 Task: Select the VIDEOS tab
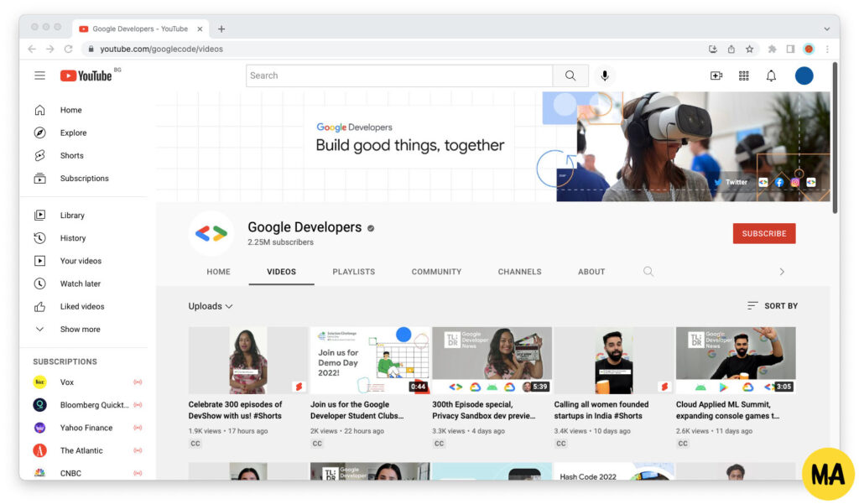[x=282, y=272]
